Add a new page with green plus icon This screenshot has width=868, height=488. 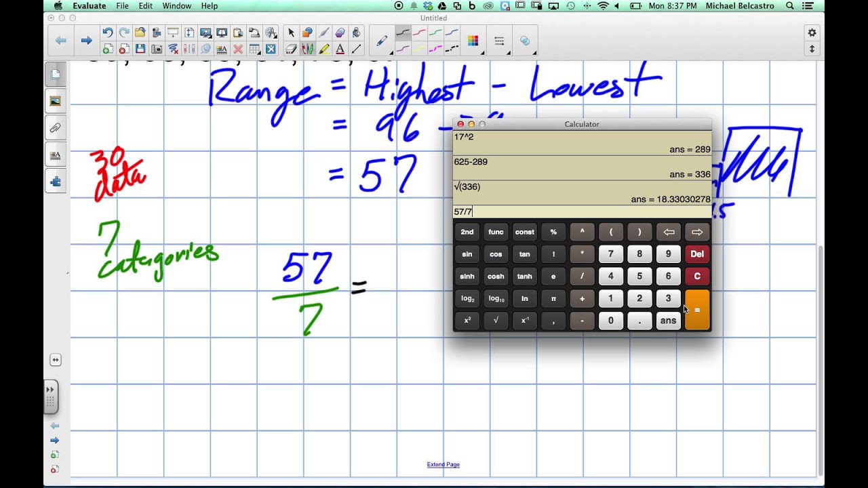tap(108, 49)
